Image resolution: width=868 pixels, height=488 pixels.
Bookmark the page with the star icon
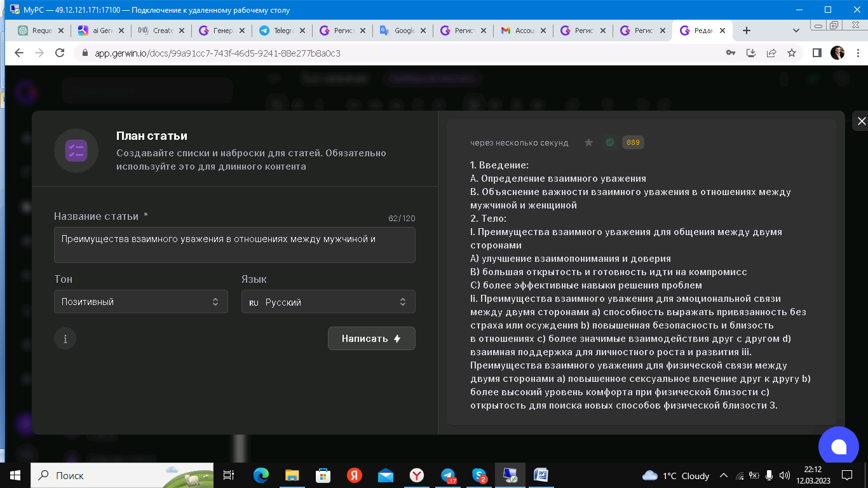(792, 53)
